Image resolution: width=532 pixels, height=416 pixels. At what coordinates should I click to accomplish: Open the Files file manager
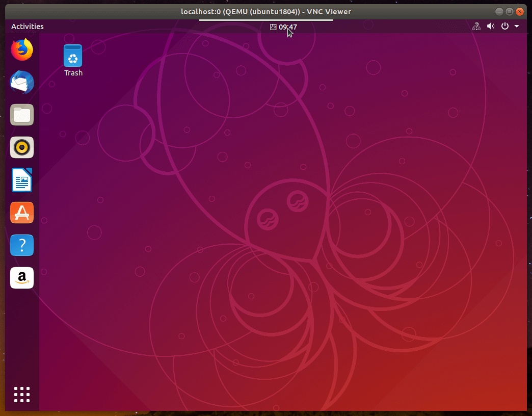click(x=22, y=115)
